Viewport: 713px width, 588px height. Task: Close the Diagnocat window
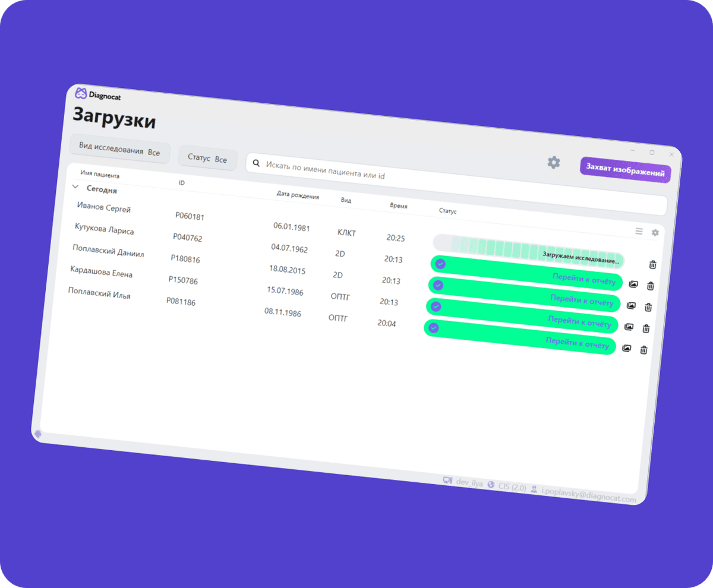click(671, 154)
